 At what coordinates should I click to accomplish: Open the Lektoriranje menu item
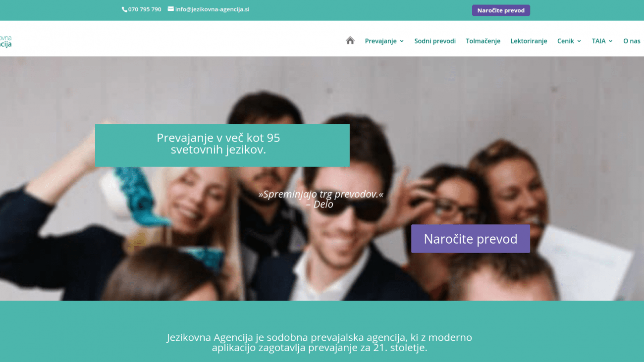(x=529, y=41)
